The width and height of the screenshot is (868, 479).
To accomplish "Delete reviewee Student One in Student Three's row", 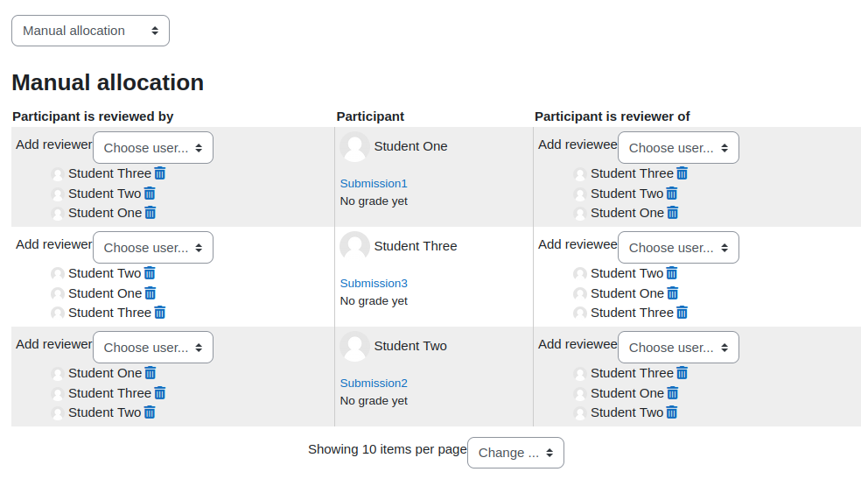I will click(x=673, y=293).
